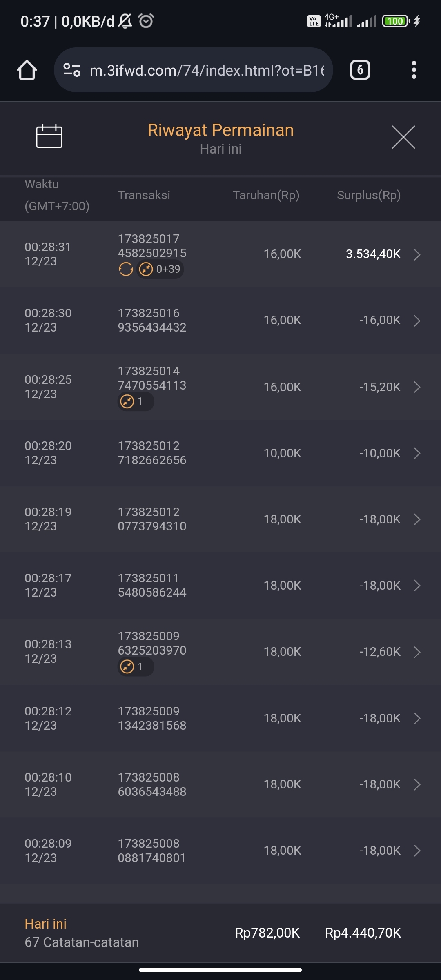Select transaction ending in 5480586244
The image size is (441, 980).
[152, 586]
